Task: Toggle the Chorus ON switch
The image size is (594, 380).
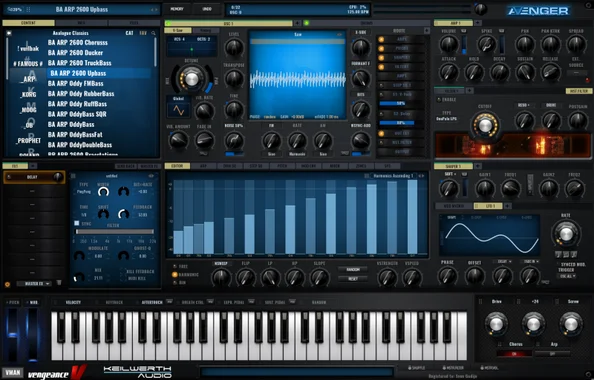Action: [514, 354]
